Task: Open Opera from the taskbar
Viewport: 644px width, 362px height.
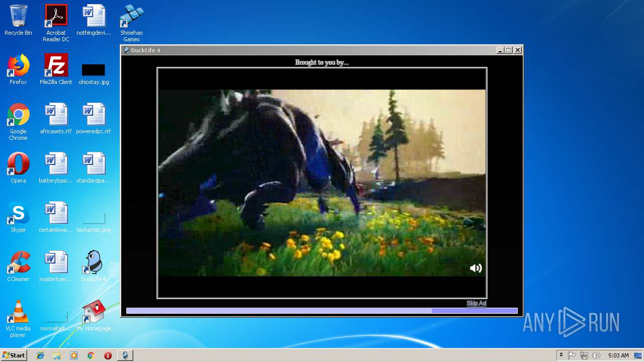Action: click(108, 355)
